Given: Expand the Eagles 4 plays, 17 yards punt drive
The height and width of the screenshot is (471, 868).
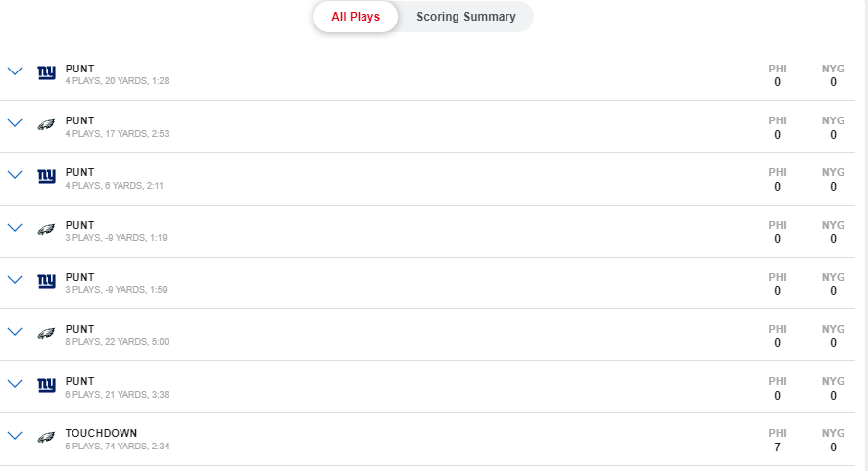Looking at the screenshot, I should [15, 123].
